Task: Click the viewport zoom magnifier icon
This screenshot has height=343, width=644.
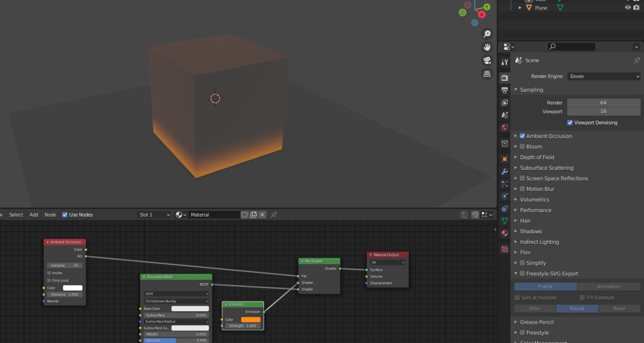Action: click(487, 34)
